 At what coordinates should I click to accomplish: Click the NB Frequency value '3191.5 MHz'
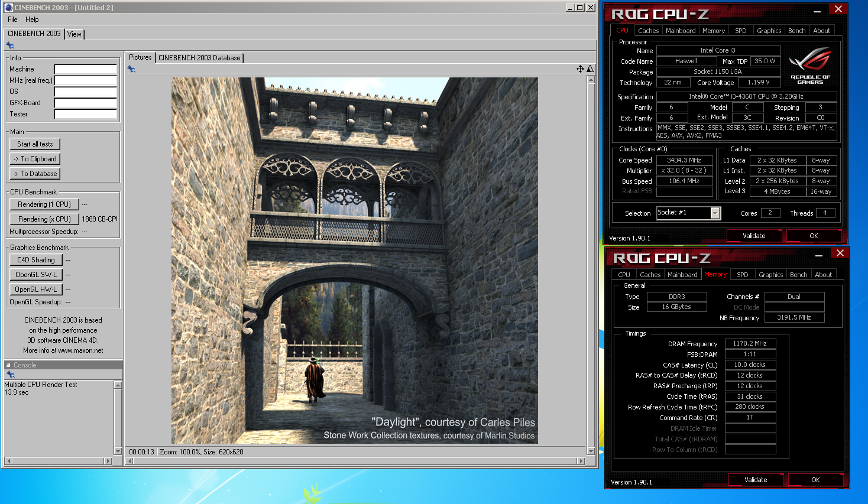click(794, 317)
